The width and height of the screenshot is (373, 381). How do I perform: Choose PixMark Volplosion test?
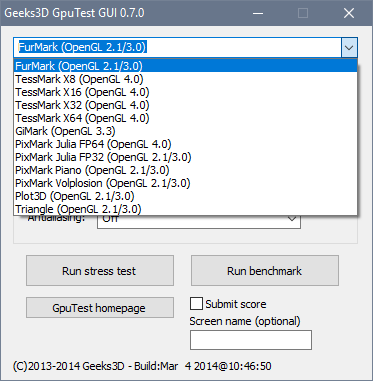tap(186, 183)
